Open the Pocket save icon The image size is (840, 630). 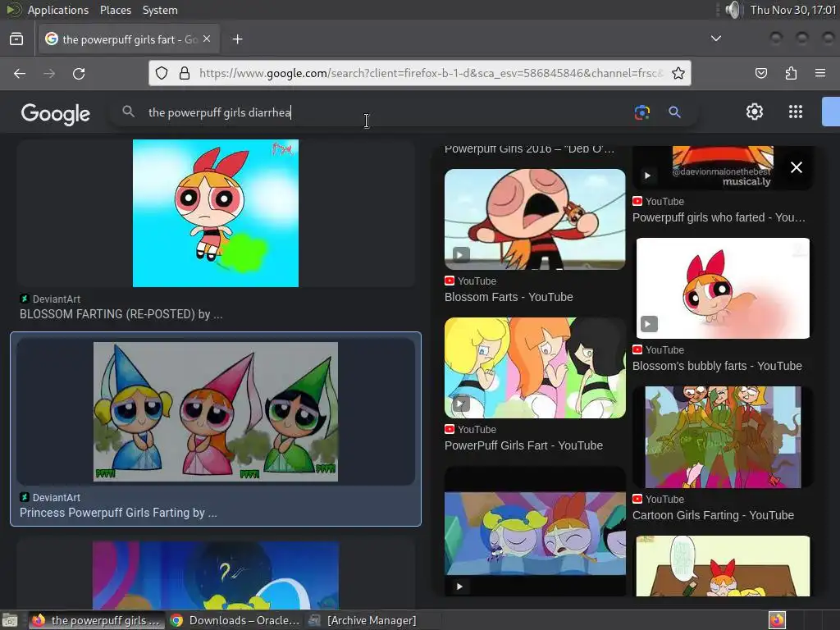760,73
